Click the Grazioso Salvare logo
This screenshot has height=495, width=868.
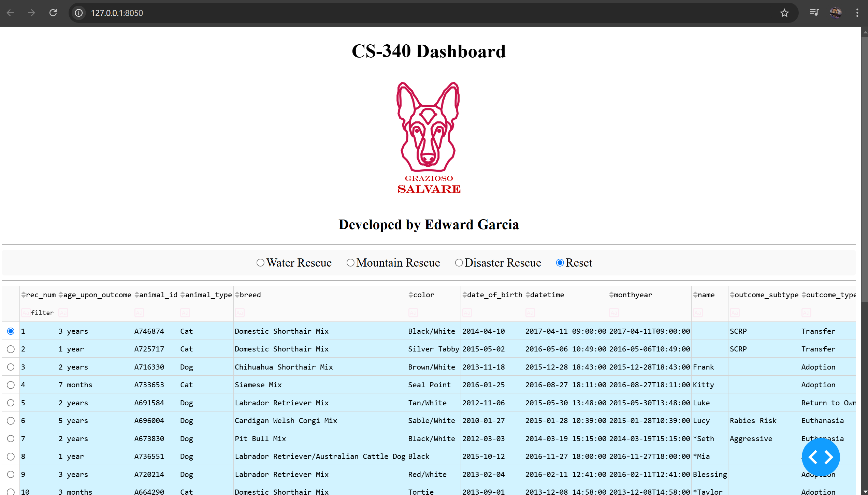[429, 138]
